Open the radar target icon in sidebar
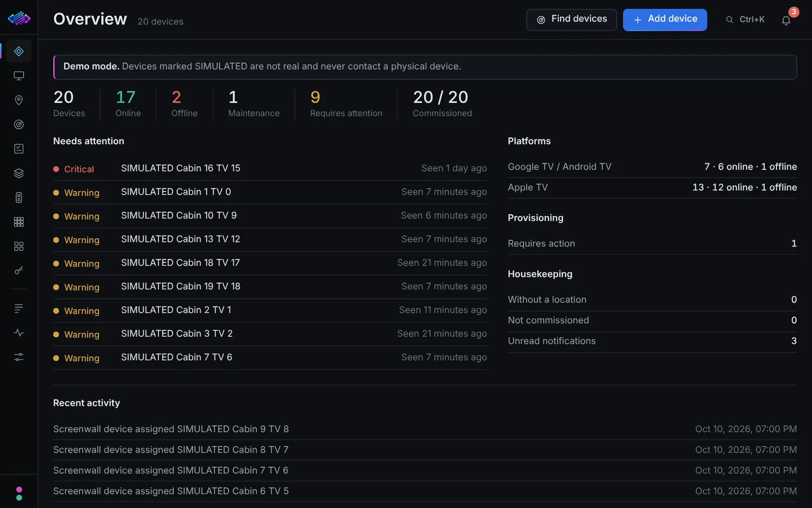 (19, 124)
